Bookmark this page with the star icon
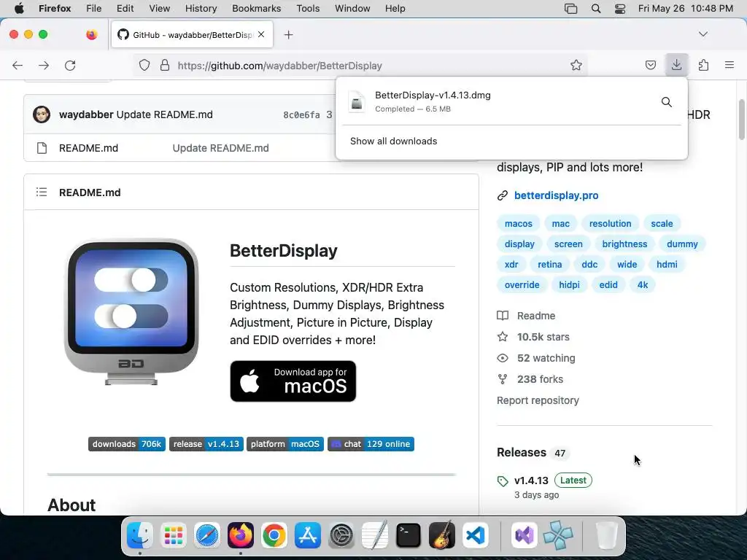The width and height of the screenshot is (747, 560). click(576, 65)
